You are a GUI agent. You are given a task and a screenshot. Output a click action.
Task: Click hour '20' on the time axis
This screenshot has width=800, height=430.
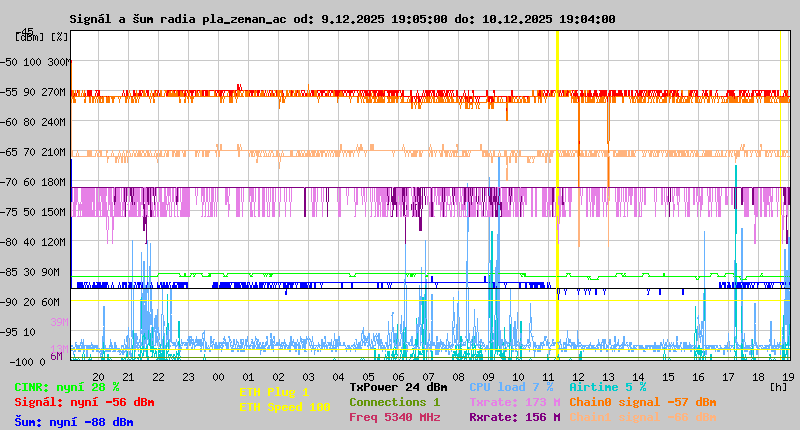click(x=98, y=377)
